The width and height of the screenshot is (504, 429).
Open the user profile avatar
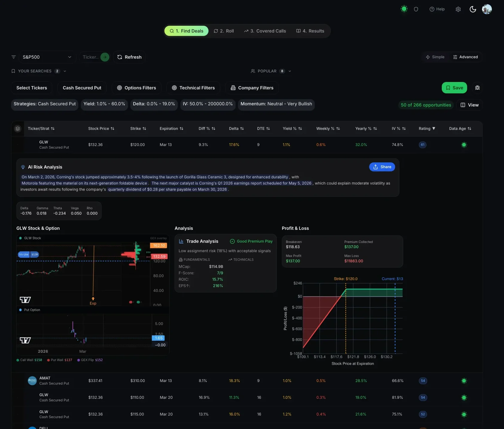coord(487,9)
